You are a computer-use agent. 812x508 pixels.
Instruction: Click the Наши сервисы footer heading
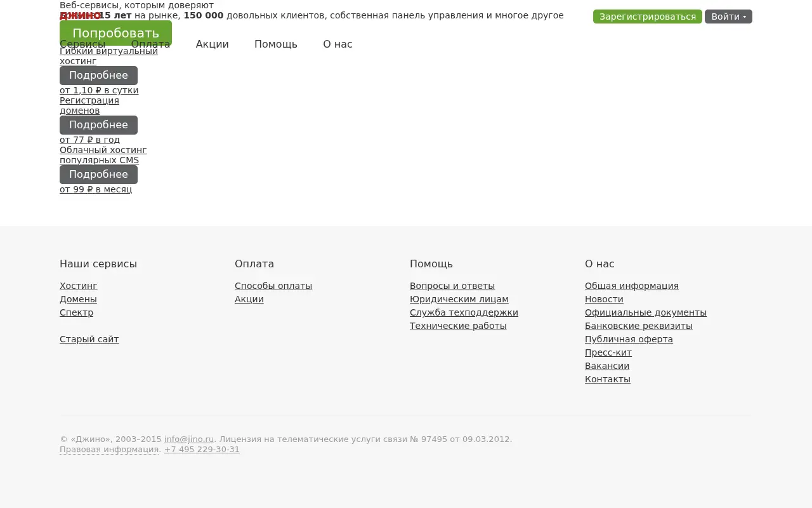click(x=98, y=264)
